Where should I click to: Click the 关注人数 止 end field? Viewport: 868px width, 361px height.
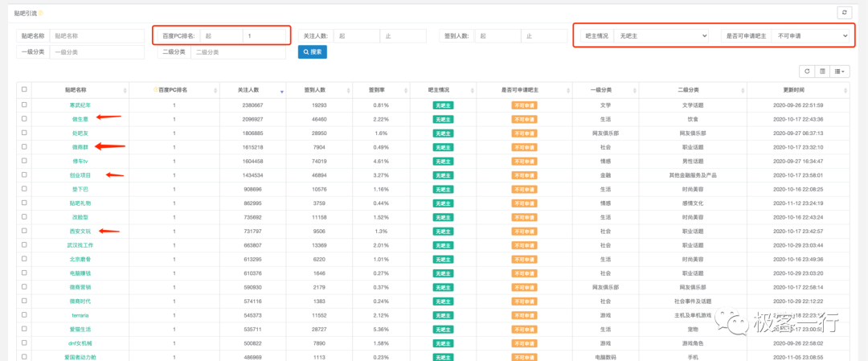(403, 35)
